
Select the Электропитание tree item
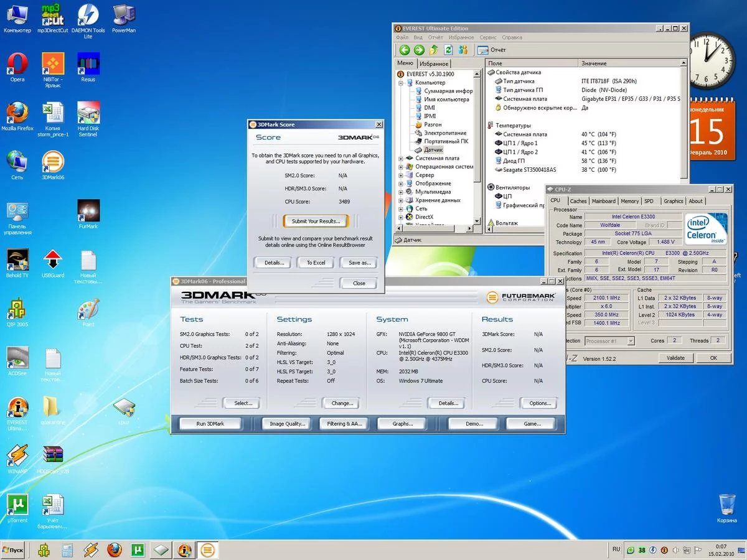click(440, 133)
